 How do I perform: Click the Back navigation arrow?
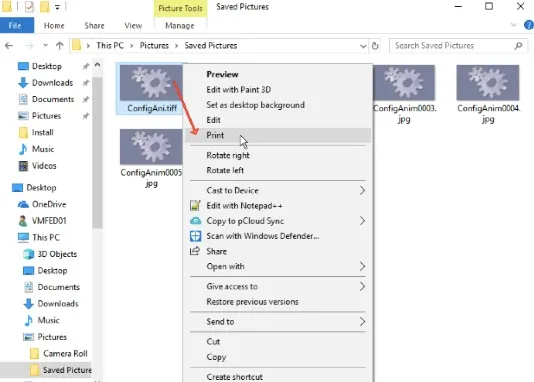(9, 46)
